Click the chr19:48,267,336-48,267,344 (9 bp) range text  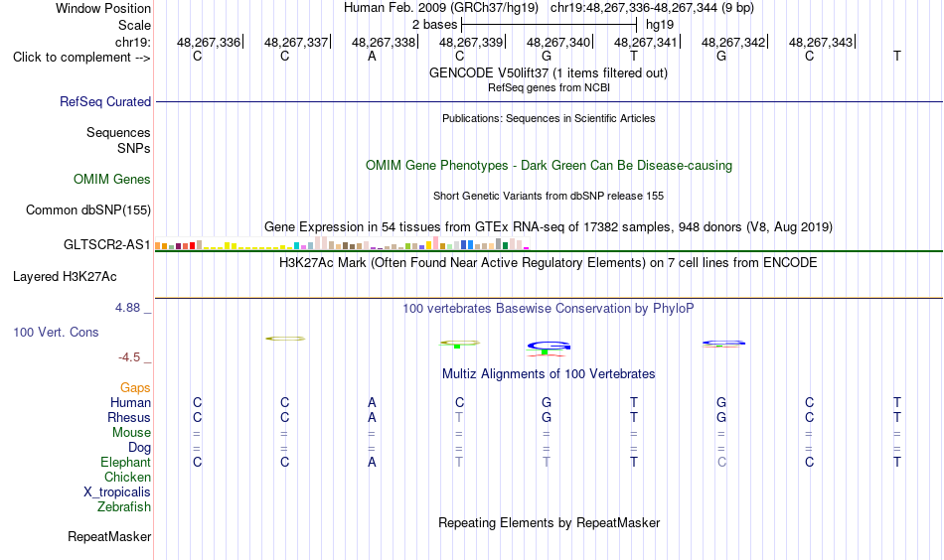point(652,8)
